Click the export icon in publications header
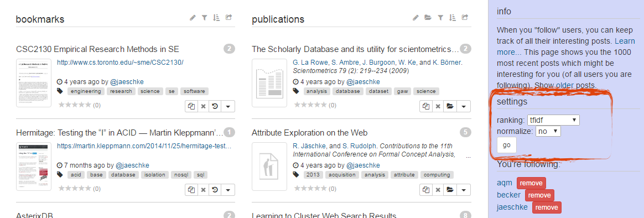The width and height of the screenshot is (644, 218). click(465, 18)
